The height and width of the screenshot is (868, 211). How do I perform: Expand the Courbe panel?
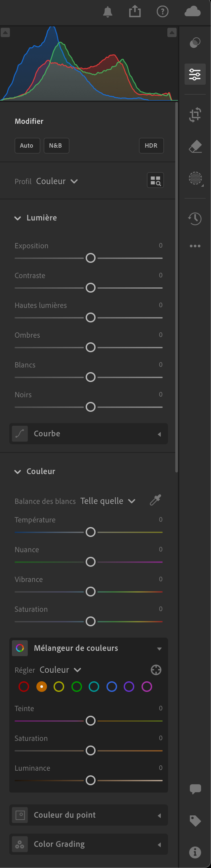pos(89,434)
